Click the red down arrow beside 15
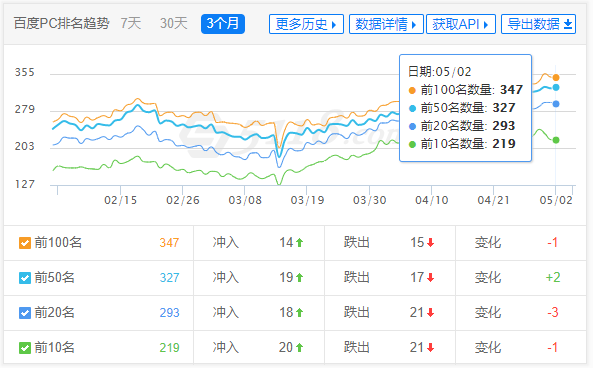The height and width of the screenshot is (368, 593). [430, 242]
